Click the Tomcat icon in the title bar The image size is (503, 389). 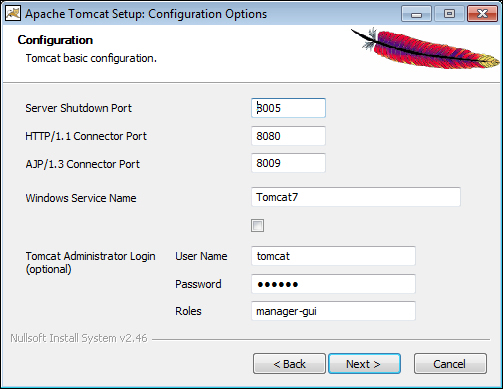click(13, 14)
